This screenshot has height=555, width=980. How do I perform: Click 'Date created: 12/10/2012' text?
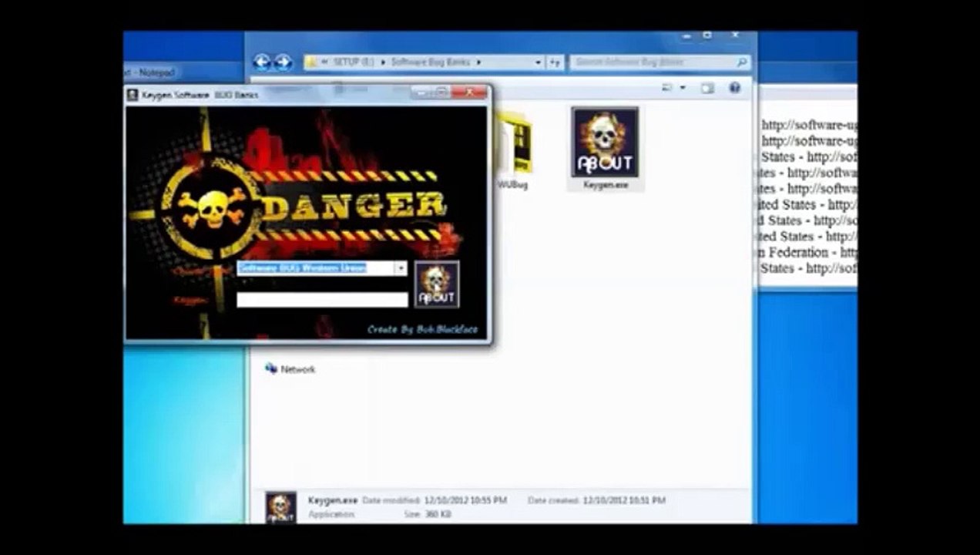click(596, 500)
